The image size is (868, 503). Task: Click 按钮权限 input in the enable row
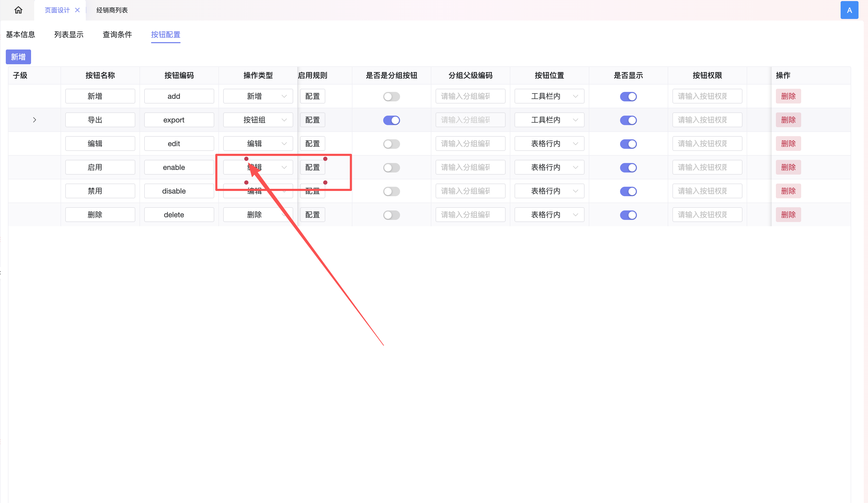(x=707, y=167)
